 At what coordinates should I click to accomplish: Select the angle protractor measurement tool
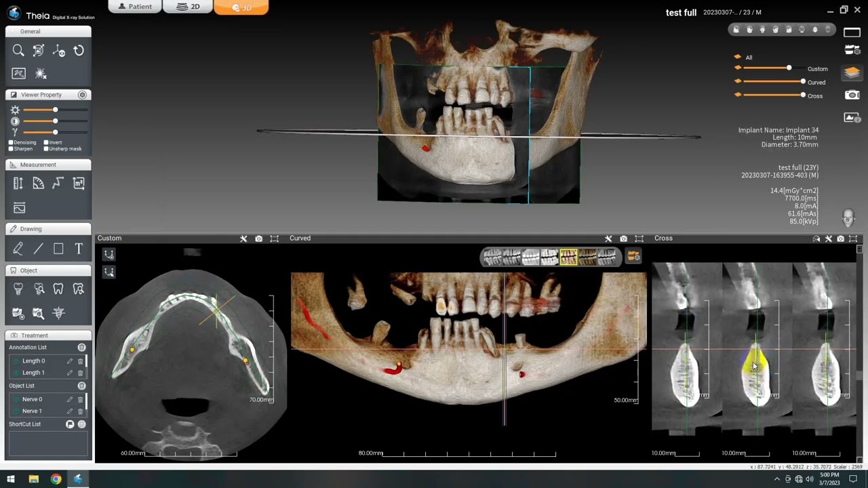[x=39, y=183]
